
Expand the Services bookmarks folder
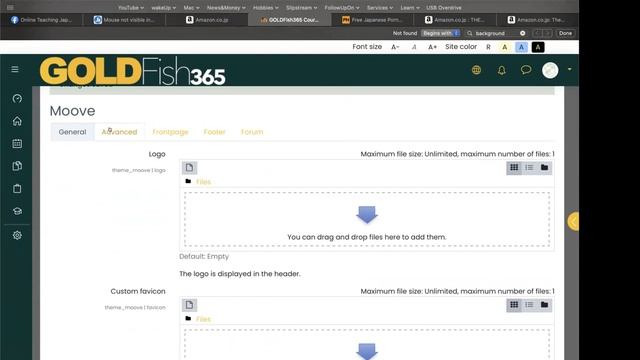380,8
